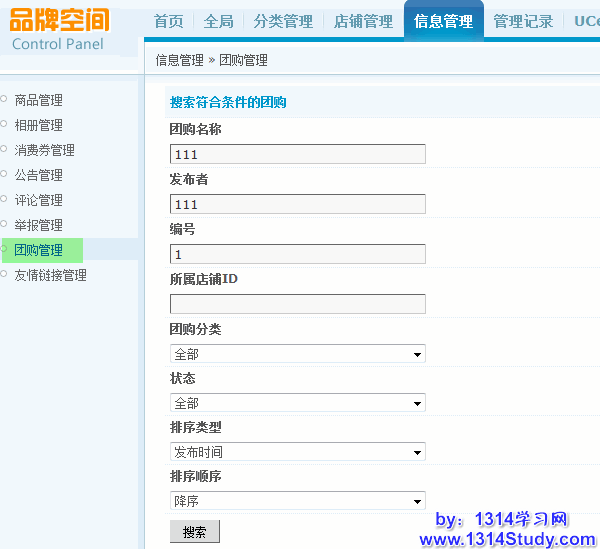
Task: Open the 排序顺序 dropdown
Action: [297, 501]
